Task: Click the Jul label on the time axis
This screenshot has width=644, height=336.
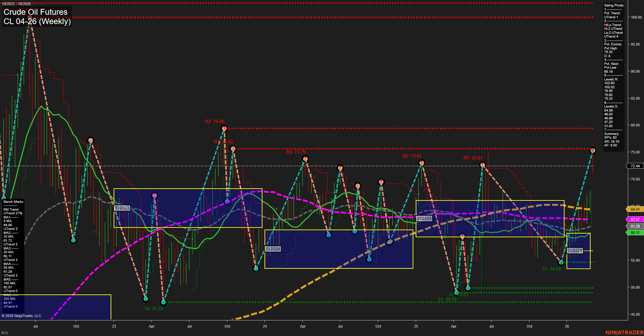Action: [x=36, y=326]
